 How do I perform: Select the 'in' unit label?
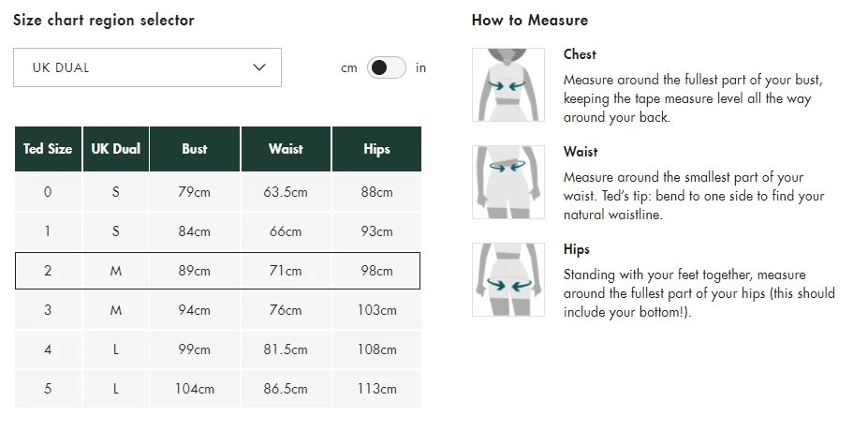(420, 67)
